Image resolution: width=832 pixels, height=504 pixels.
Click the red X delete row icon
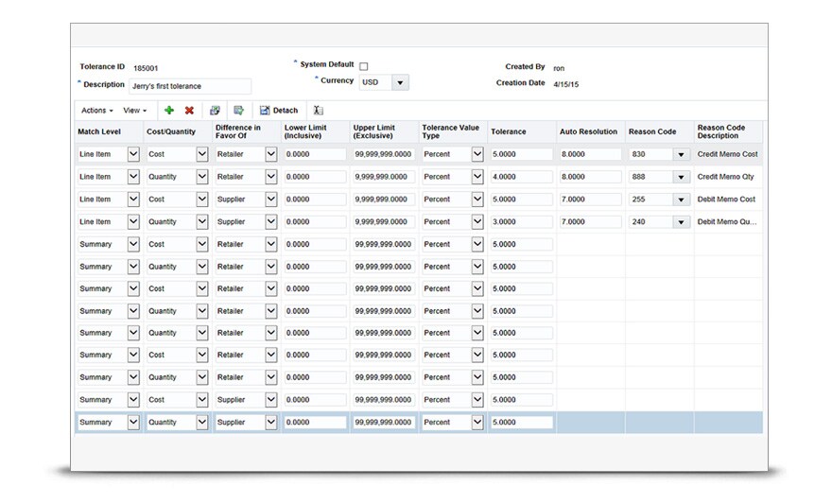(x=189, y=111)
